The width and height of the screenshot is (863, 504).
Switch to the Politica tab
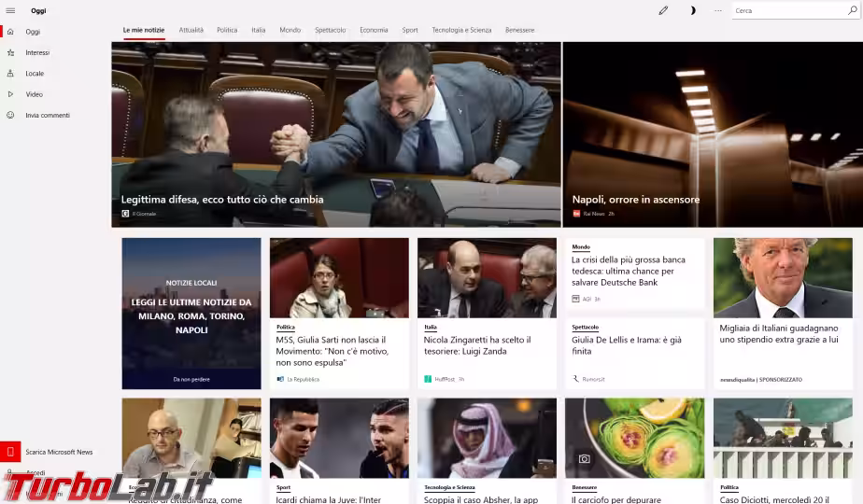point(227,30)
